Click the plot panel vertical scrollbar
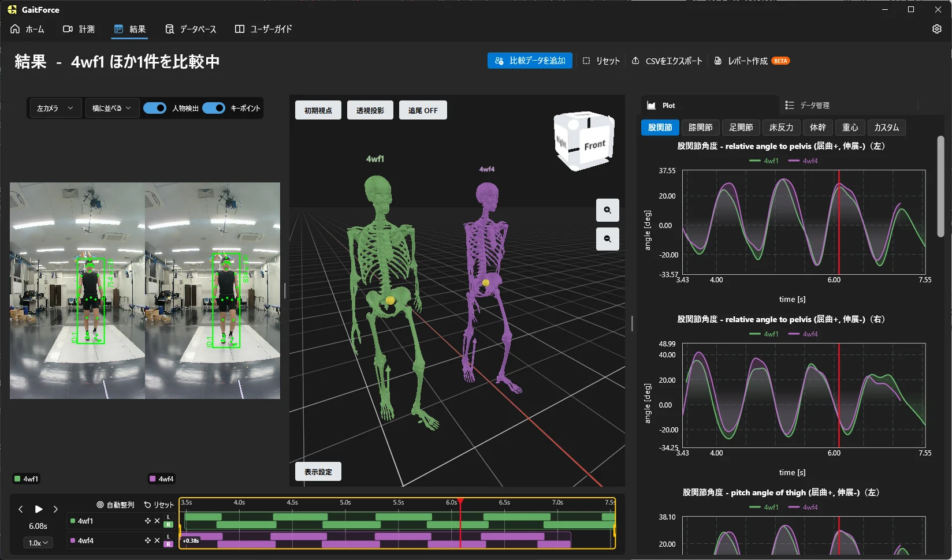952x560 pixels. [x=940, y=186]
